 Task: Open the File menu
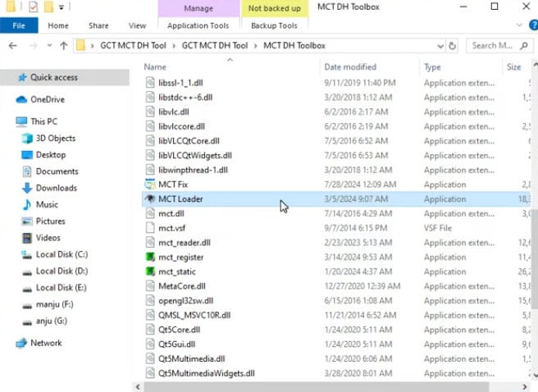point(19,25)
